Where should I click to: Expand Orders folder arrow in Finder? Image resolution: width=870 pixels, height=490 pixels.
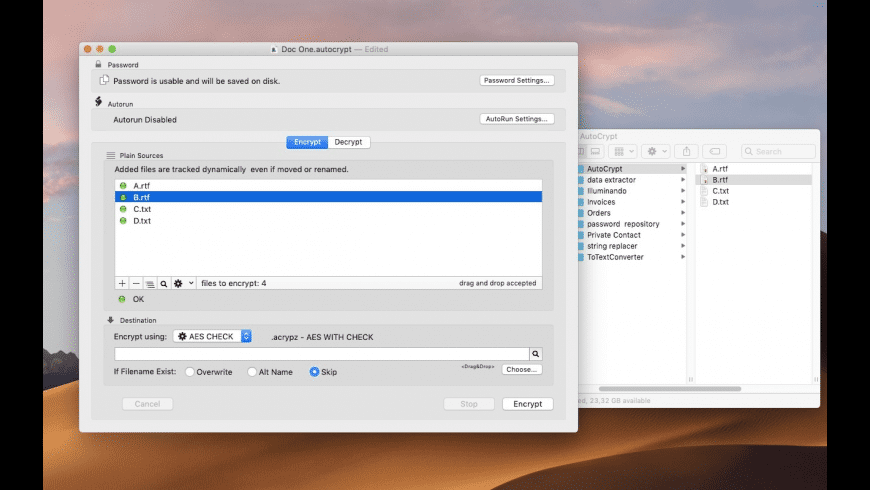click(683, 213)
